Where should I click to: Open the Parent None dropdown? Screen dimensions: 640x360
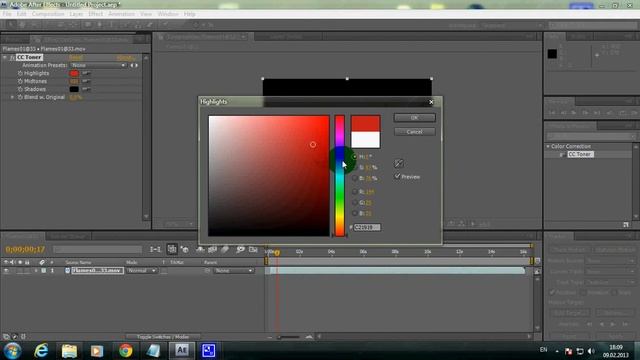233,271
